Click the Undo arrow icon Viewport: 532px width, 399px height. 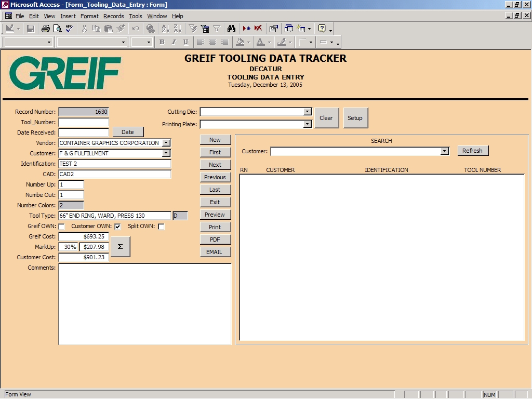coord(136,29)
